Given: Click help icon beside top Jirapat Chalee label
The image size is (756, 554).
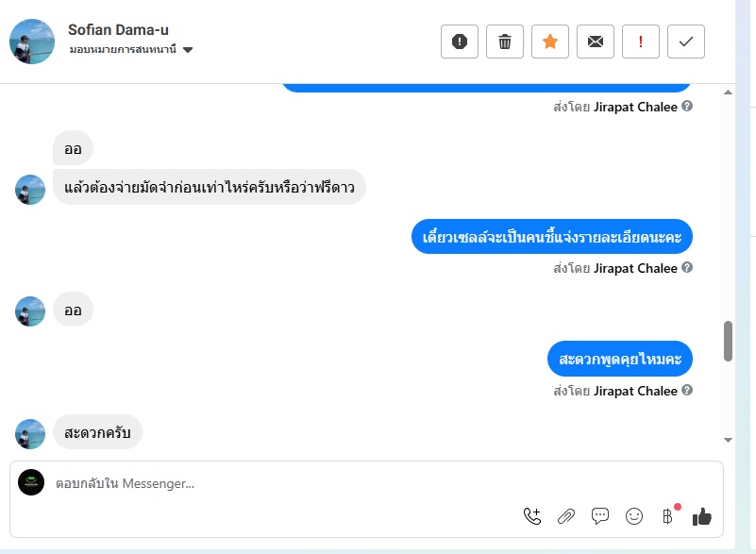Looking at the screenshot, I should coord(687,106).
